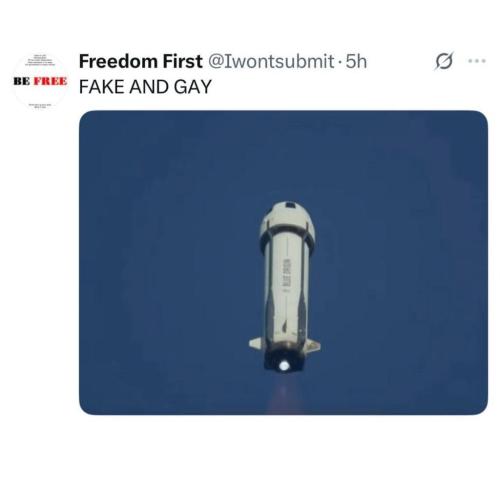Open the BE FREE profile avatar
Viewport: 500px width, 485px height.
[x=40, y=81]
